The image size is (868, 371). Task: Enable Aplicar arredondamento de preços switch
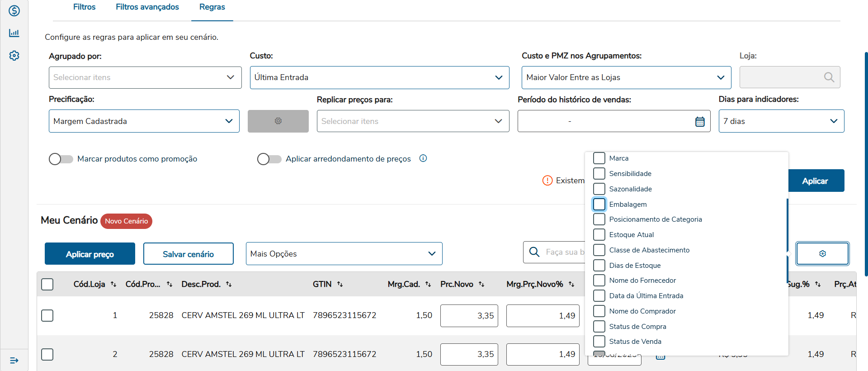pos(269,159)
